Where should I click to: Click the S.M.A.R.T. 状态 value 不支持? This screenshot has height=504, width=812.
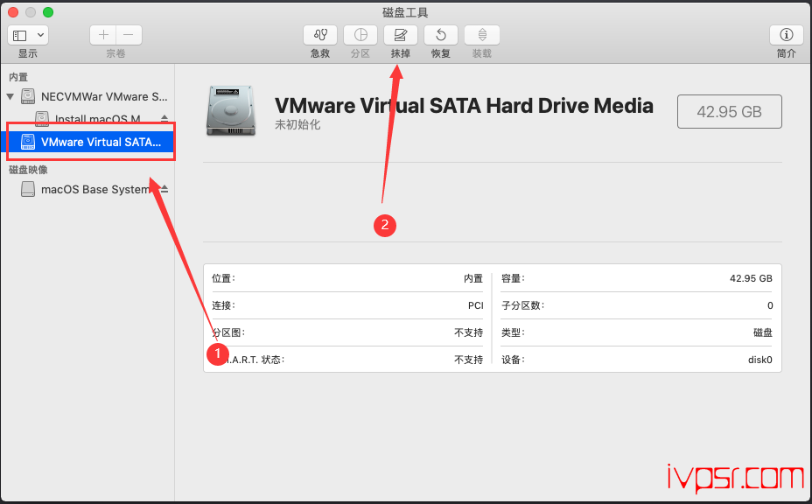469,360
